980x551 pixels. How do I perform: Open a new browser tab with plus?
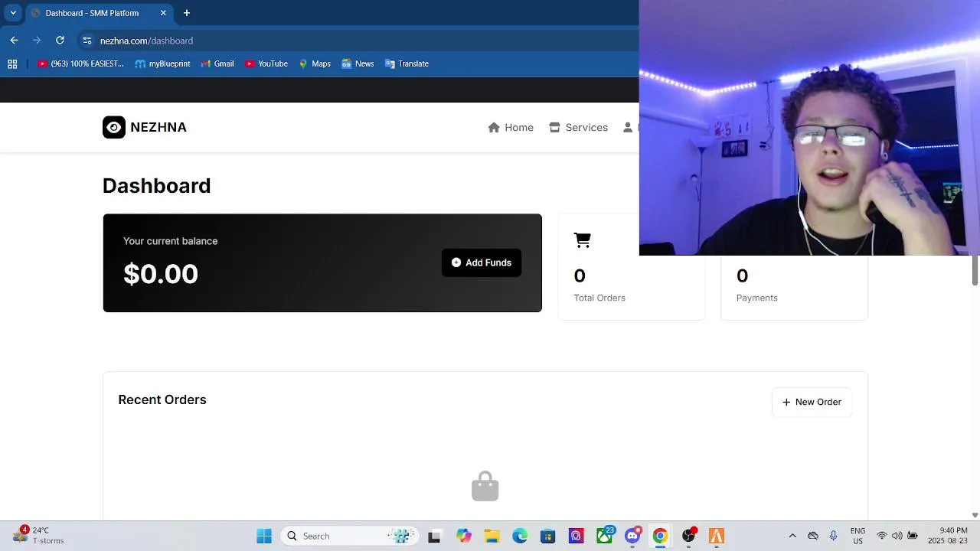(187, 13)
